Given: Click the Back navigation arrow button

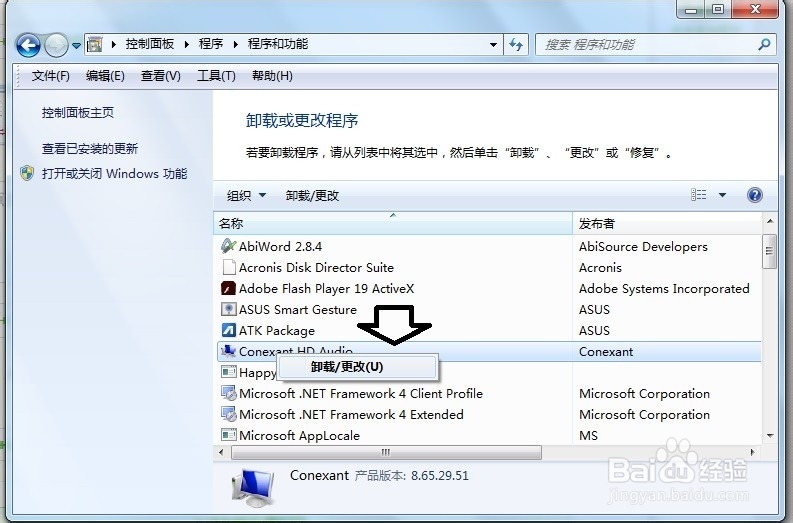Looking at the screenshot, I should [28, 46].
